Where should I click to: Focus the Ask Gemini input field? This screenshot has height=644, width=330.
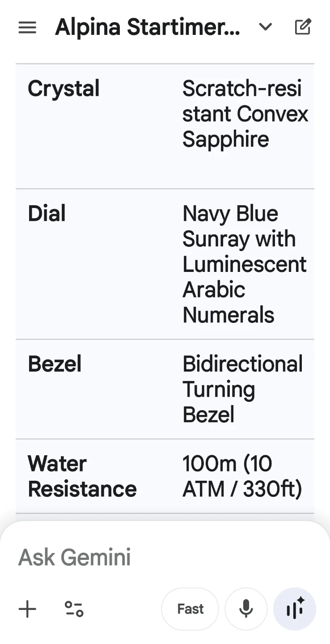pos(165,557)
